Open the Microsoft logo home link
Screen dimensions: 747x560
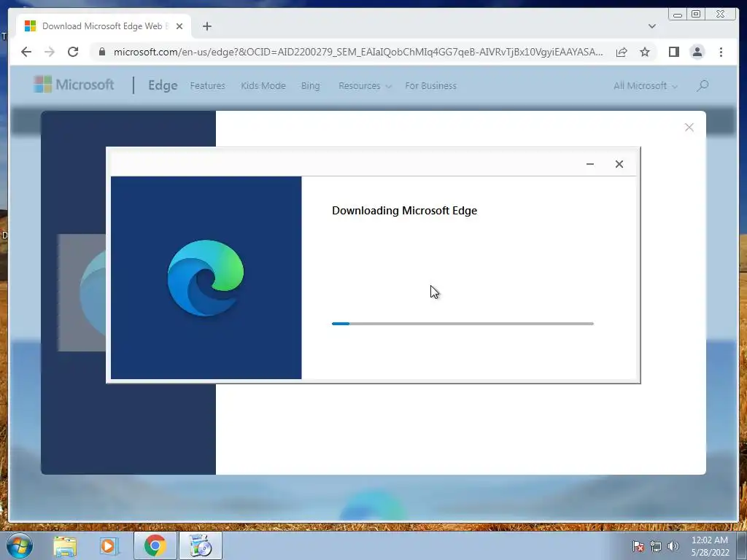(74, 85)
